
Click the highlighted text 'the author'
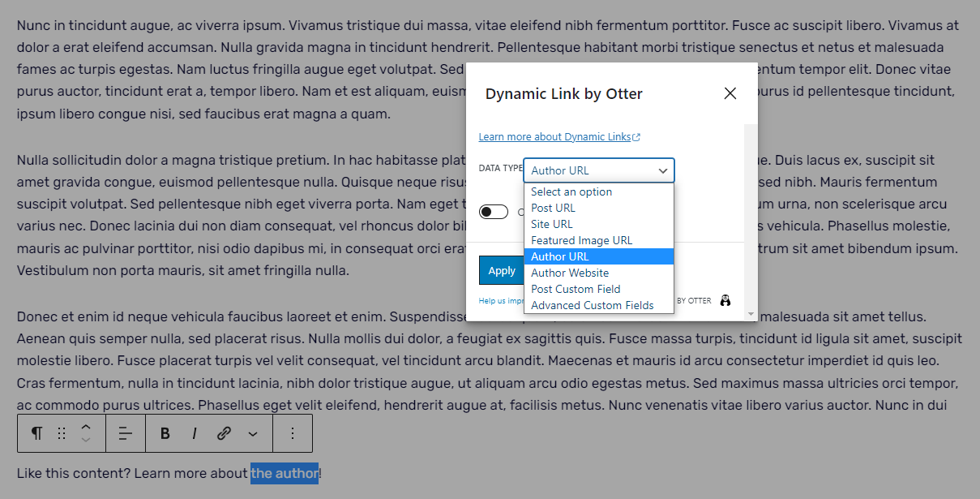[x=285, y=473]
